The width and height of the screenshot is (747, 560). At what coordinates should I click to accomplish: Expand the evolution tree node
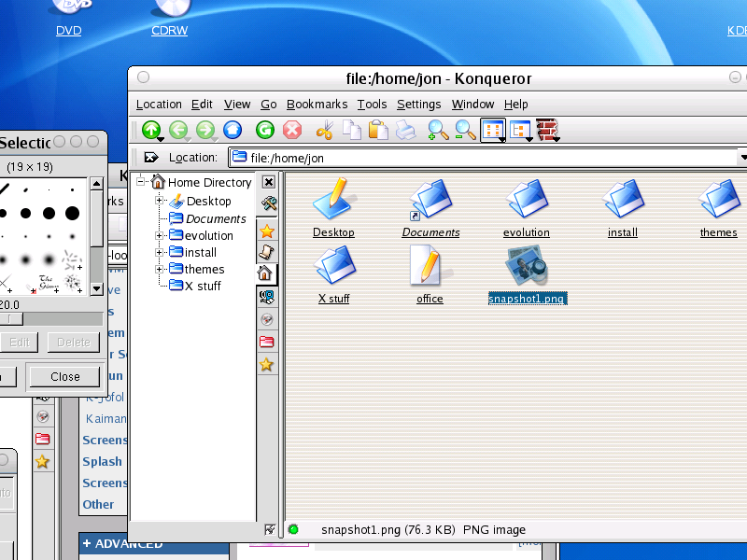[x=160, y=236]
